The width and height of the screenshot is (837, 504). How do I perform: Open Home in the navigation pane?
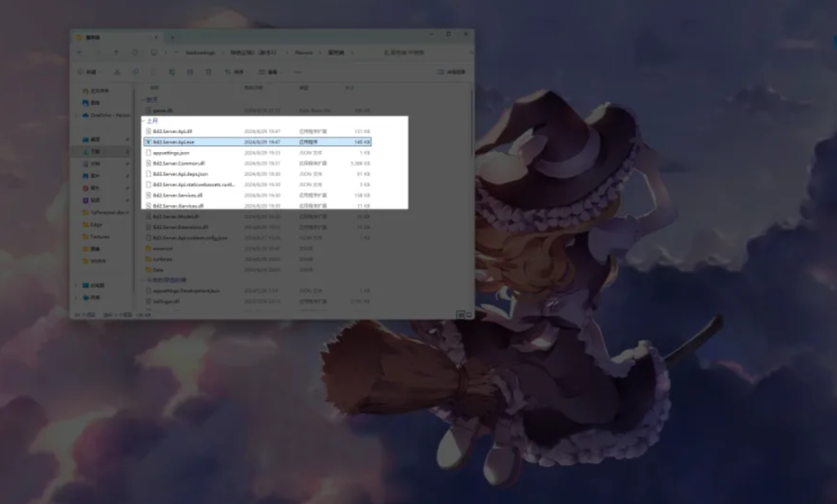pyautogui.click(x=96, y=91)
